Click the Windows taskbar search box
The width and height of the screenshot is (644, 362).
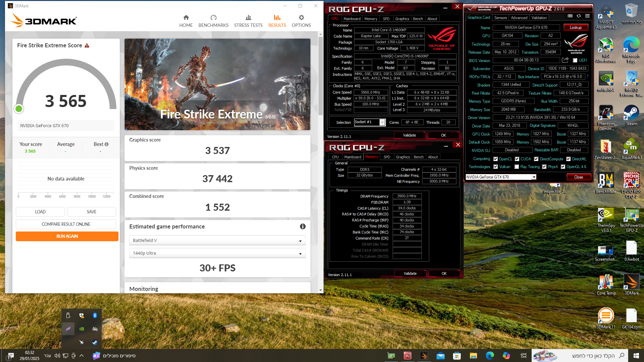(x=580, y=356)
